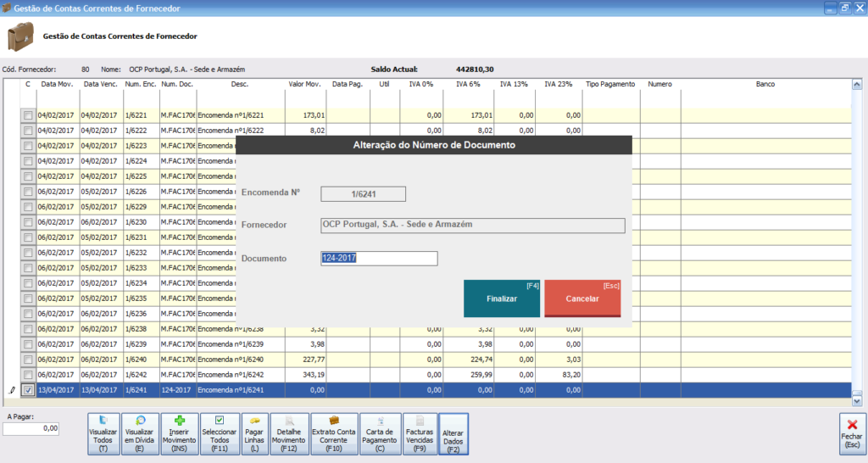Click the Data Mov. column header
The image size is (868, 463).
(58, 85)
